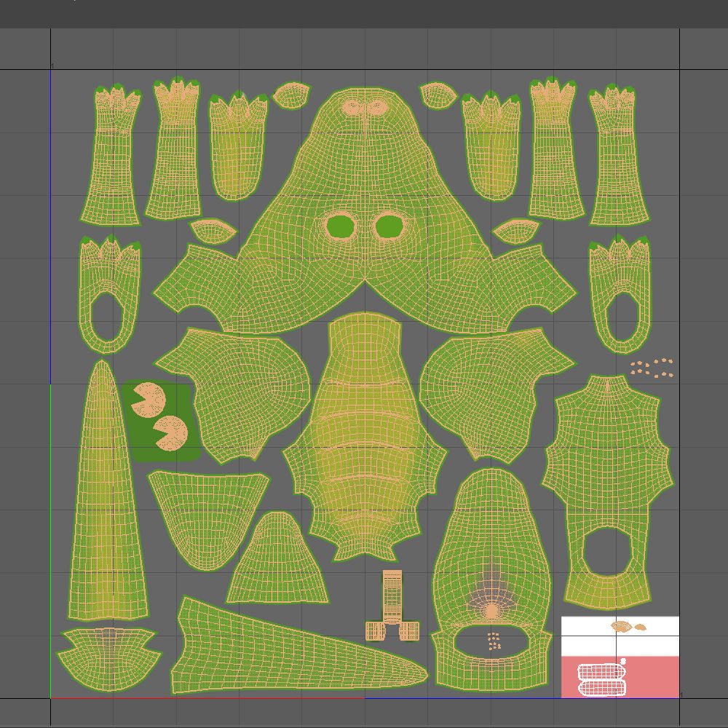Select the small shell on the white texture area
Screen dimensions: 728x728
[628, 627]
